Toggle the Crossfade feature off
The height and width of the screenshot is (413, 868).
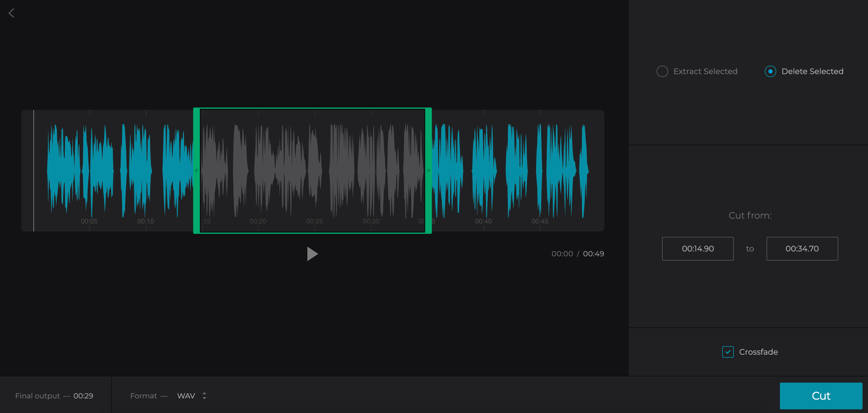pyautogui.click(x=728, y=352)
